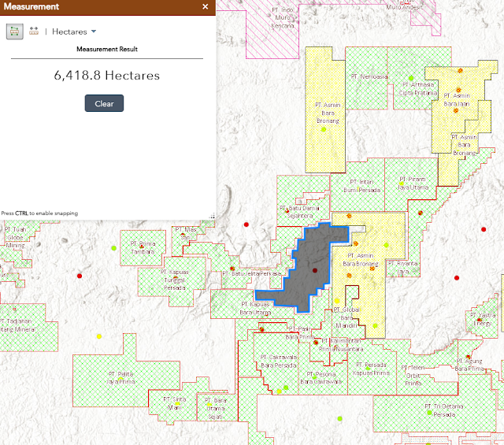Click the PT. Kapuas Tunggal Persada label
504x445 pixels.
click(175, 280)
